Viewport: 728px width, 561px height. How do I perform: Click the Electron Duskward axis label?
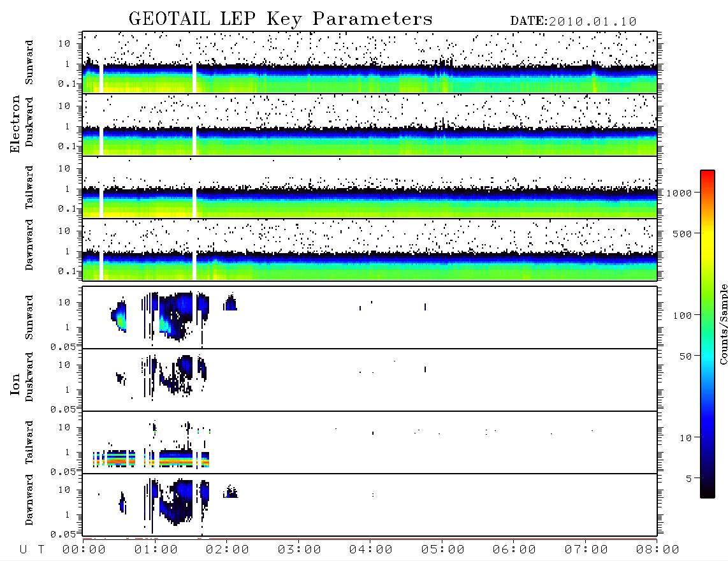tap(29, 122)
